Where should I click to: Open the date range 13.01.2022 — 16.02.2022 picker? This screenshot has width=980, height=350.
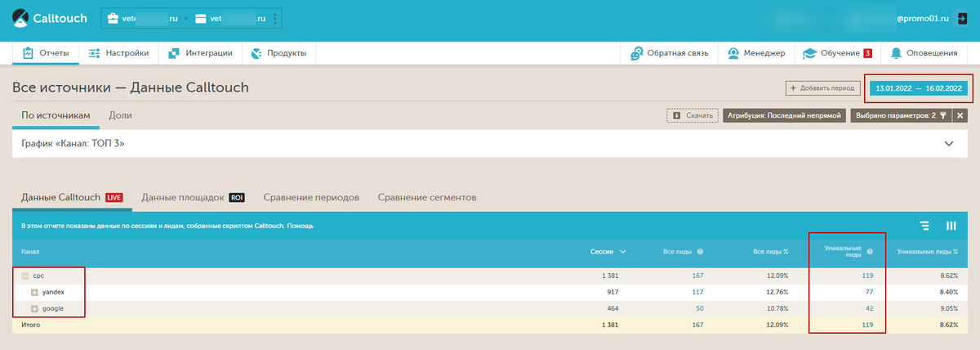pyautogui.click(x=919, y=87)
